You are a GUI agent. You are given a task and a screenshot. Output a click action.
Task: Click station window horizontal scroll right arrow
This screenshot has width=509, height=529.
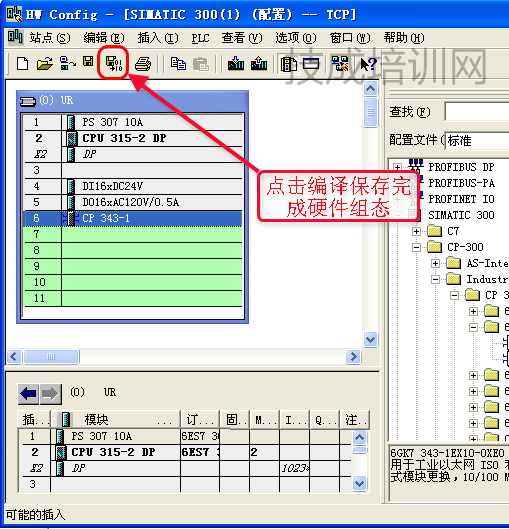coord(354,357)
